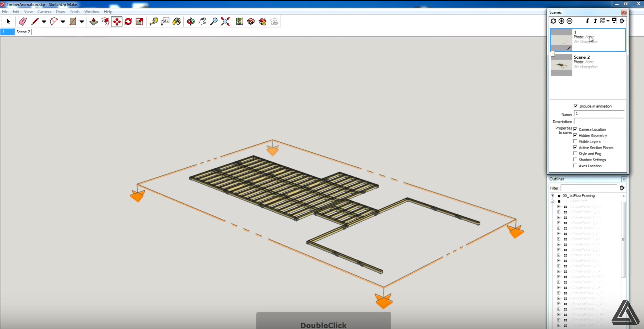
Task: Click Scene 1 in the Scenes panel
Action: pos(587,39)
